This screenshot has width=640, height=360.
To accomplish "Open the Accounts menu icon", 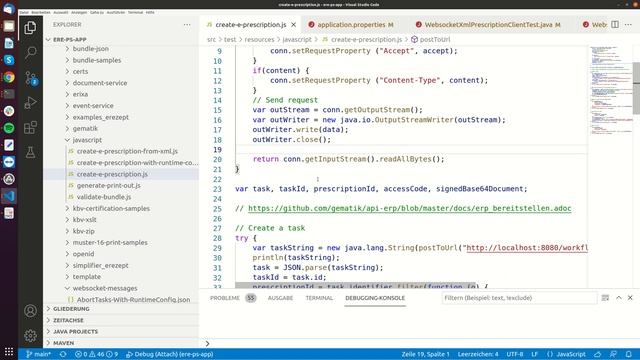I will click(x=30, y=311).
